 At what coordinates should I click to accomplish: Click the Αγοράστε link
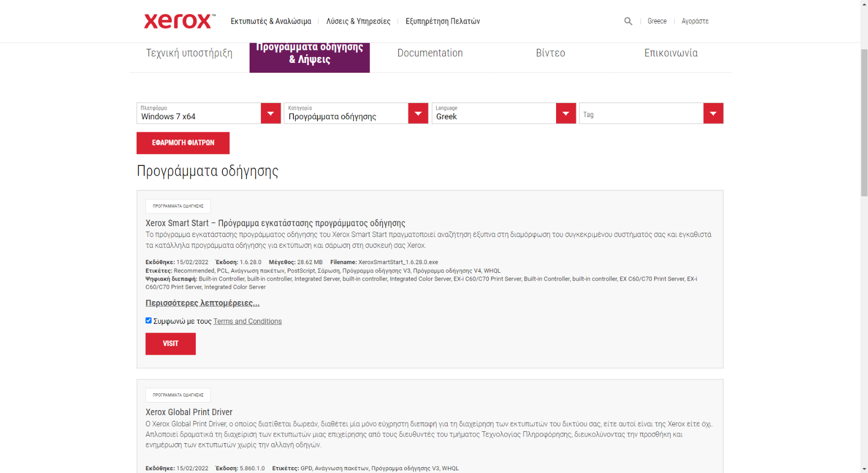click(x=695, y=21)
